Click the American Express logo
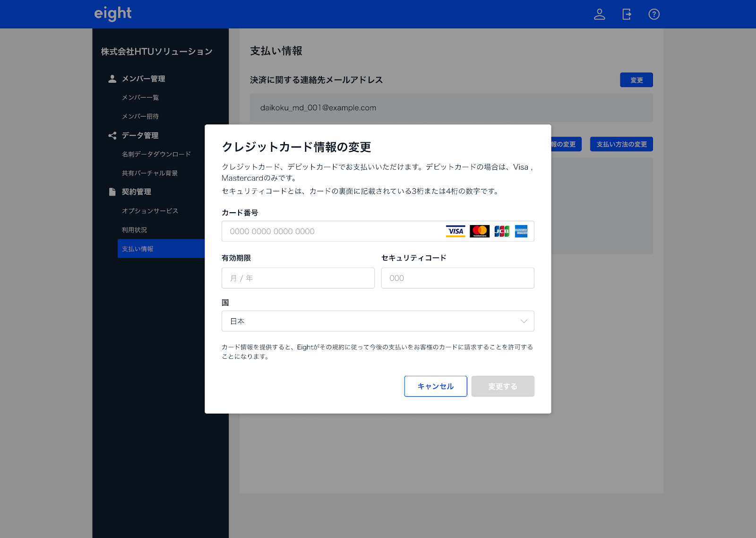756x538 pixels. point(521,231)
